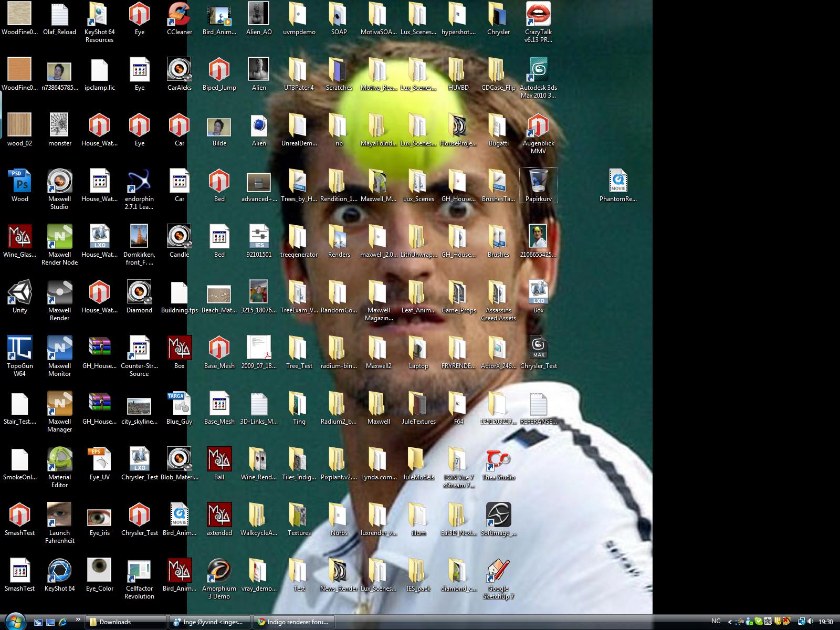Open TopoGun W64 desktop icon
Screen dimensions: 840x630
click(19, 348)
